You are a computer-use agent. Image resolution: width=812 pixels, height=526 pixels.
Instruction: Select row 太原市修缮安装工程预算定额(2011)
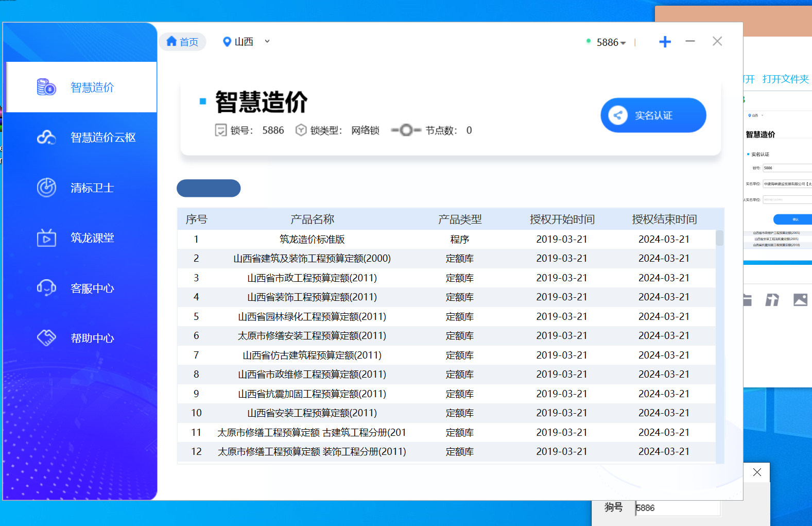pos(446,336)
